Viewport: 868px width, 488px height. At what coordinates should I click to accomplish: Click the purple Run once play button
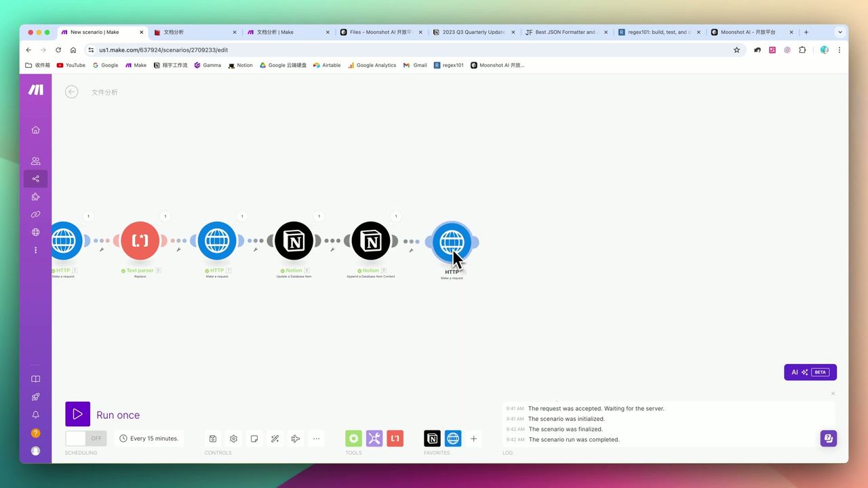[77, 414]
